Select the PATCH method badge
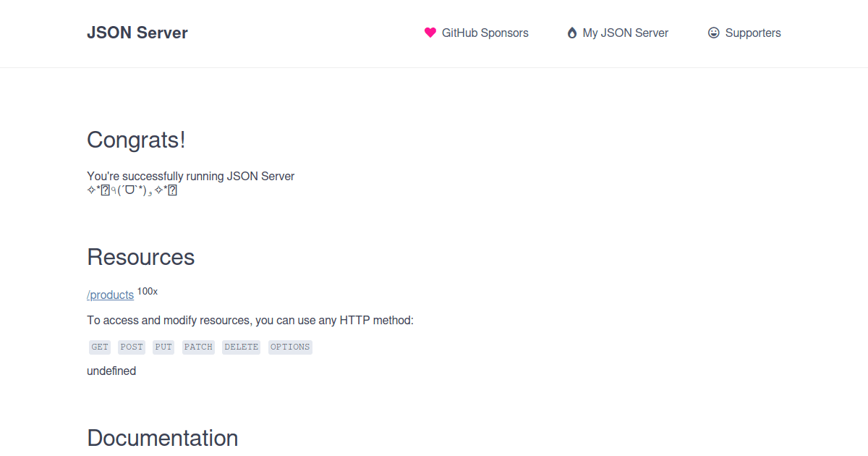Screen dimensions: 868x456 (x=197, y=347)
